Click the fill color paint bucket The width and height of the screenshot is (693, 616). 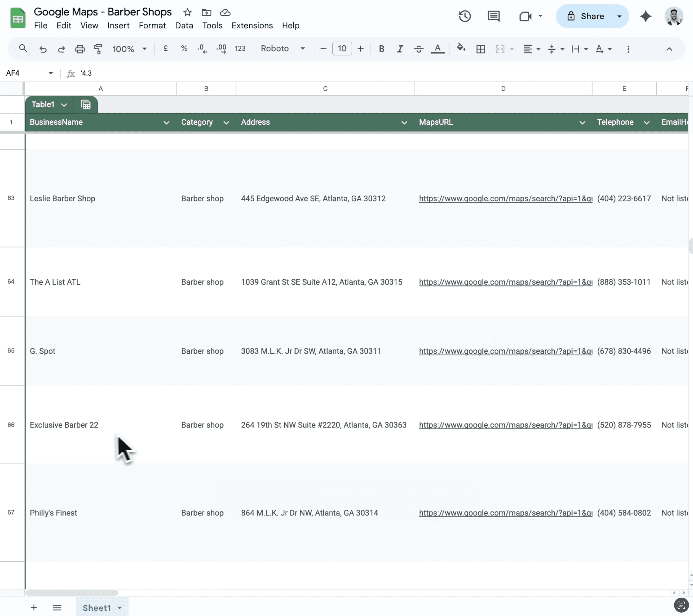(461, 48)
